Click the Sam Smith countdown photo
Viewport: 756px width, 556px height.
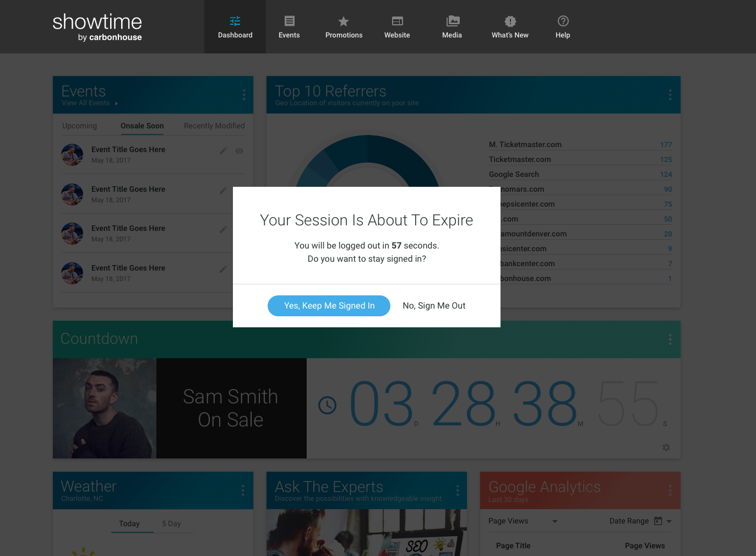(105, 408)
